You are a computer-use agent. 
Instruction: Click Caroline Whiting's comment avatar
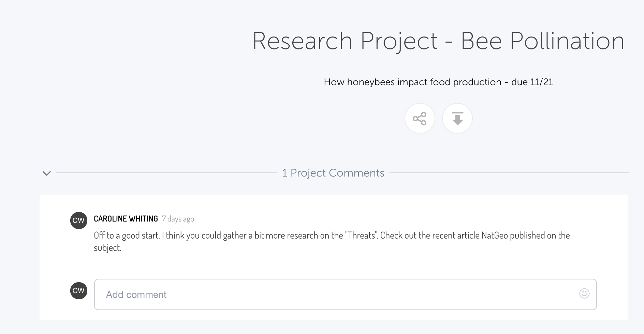click(x=78, y=220)
